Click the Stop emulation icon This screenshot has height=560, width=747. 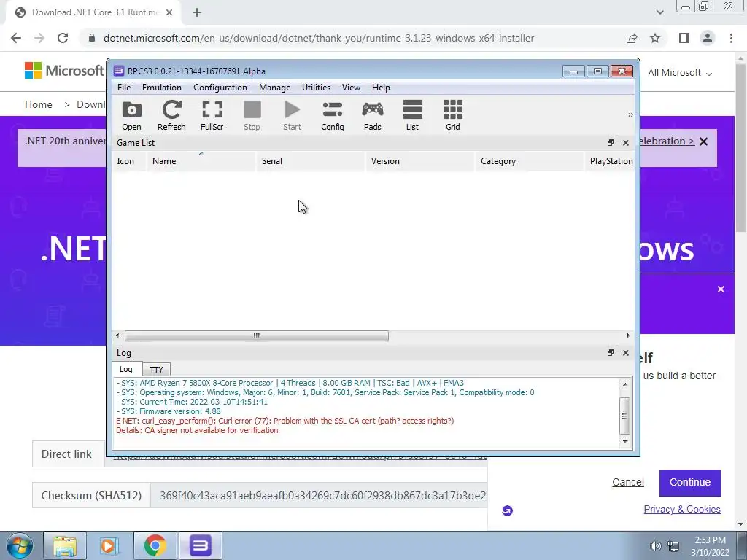tap(252, 115)
